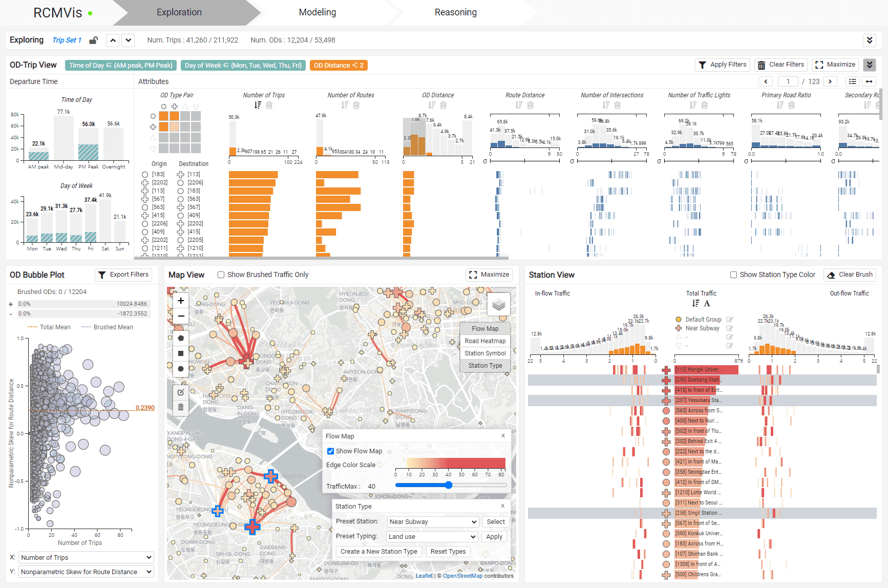Viewport: 888px width, 588px height.
Task: Switch to the Reasoning tab
Action: [x=455, y=12]
